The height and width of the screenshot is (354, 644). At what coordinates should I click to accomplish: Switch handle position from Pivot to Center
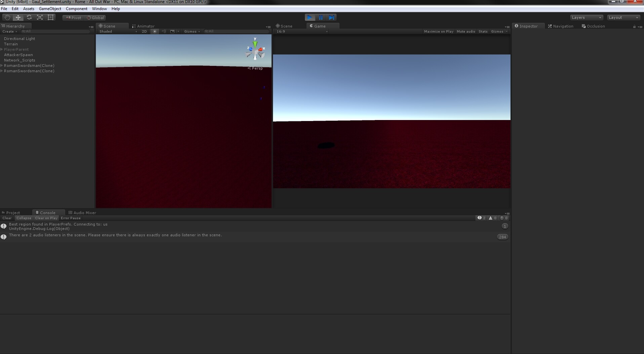click(x=73, y=17)
